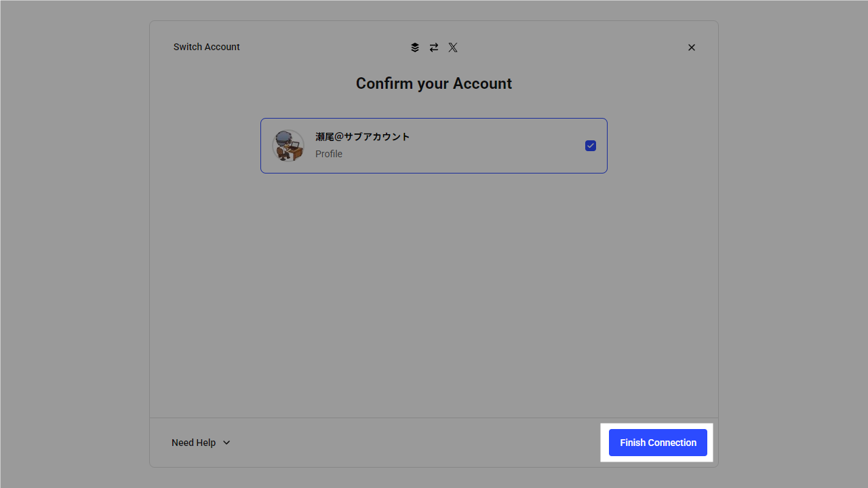Uncheck the 瀬尾@サブアカウント account checkbox
868x488 pixels.
click(591, 146)
